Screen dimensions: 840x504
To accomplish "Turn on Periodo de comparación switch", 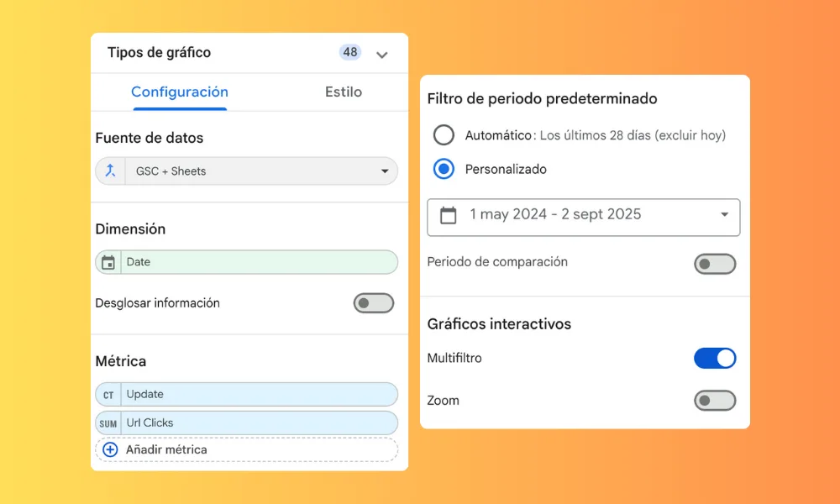I will pos(714,265).
